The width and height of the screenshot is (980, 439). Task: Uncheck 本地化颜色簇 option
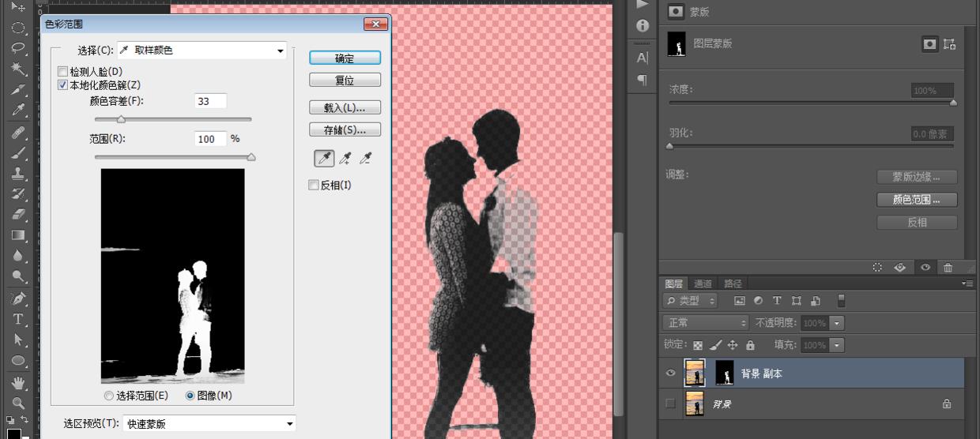(63, 84)
